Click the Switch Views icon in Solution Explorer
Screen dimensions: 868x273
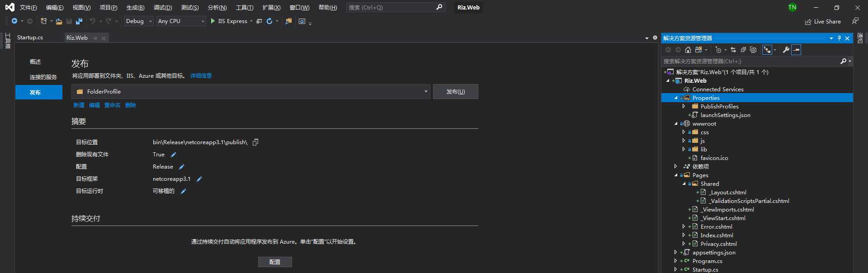coord(698,50)
